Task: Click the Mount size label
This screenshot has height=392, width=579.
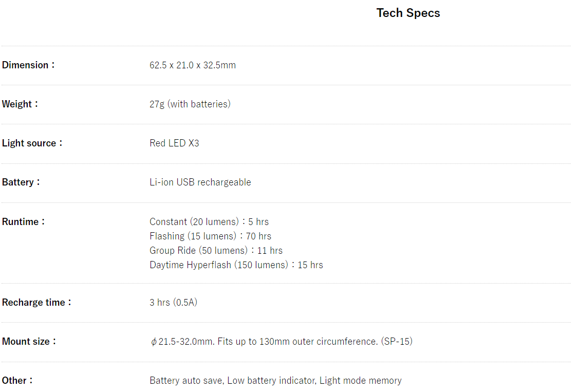Action: click(29, 342)
